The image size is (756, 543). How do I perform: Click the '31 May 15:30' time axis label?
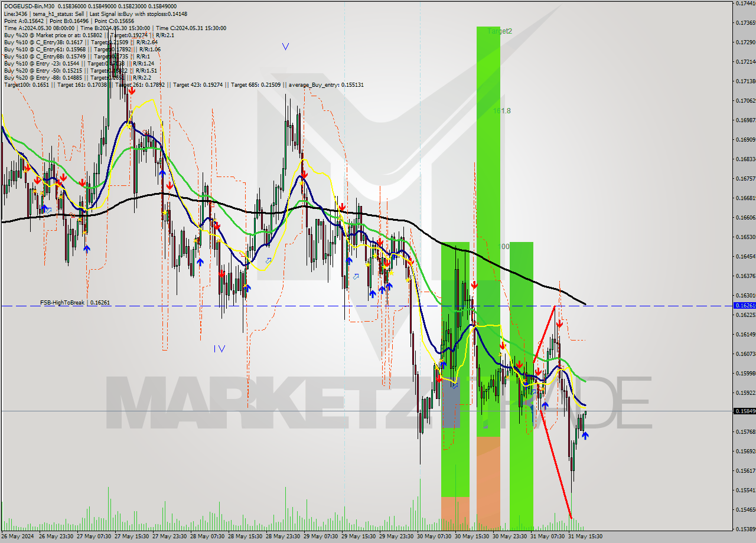point(585,537)
